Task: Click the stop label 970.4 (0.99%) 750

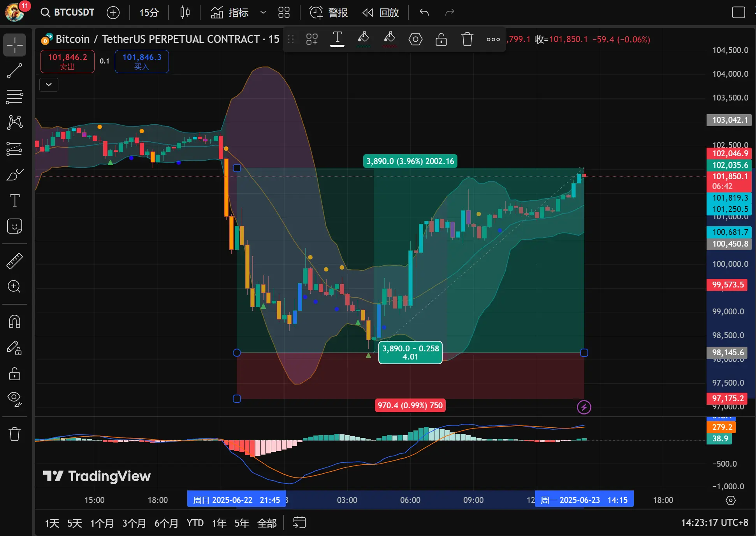Action: (x=410, y=406)
